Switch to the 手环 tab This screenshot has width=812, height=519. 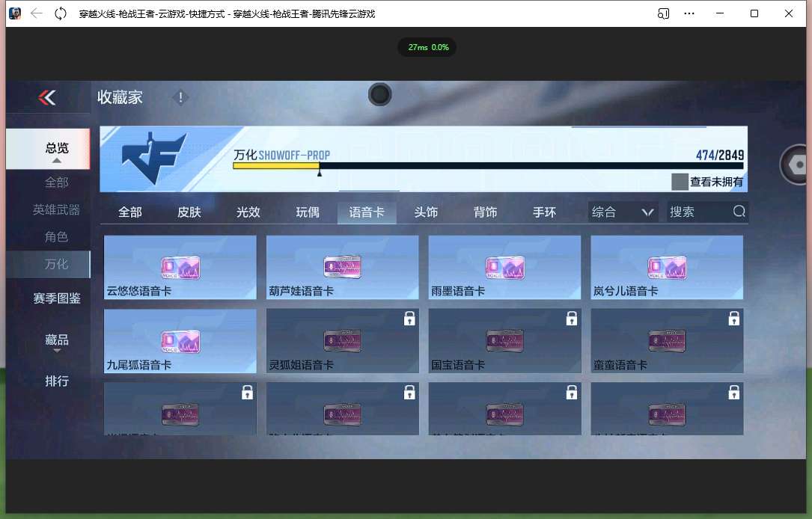tap(544, 212)
